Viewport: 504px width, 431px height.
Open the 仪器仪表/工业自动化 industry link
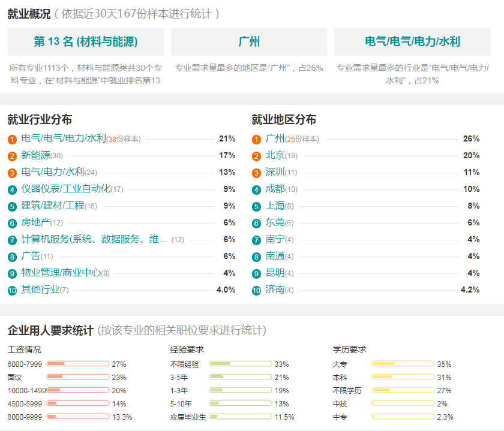pyautogui.click(x=66, y=188)
